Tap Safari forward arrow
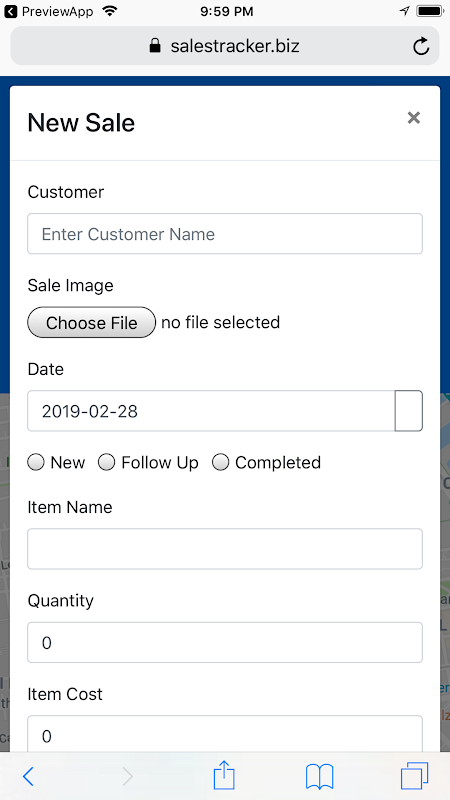450x800 pixels. click(128, 776)
